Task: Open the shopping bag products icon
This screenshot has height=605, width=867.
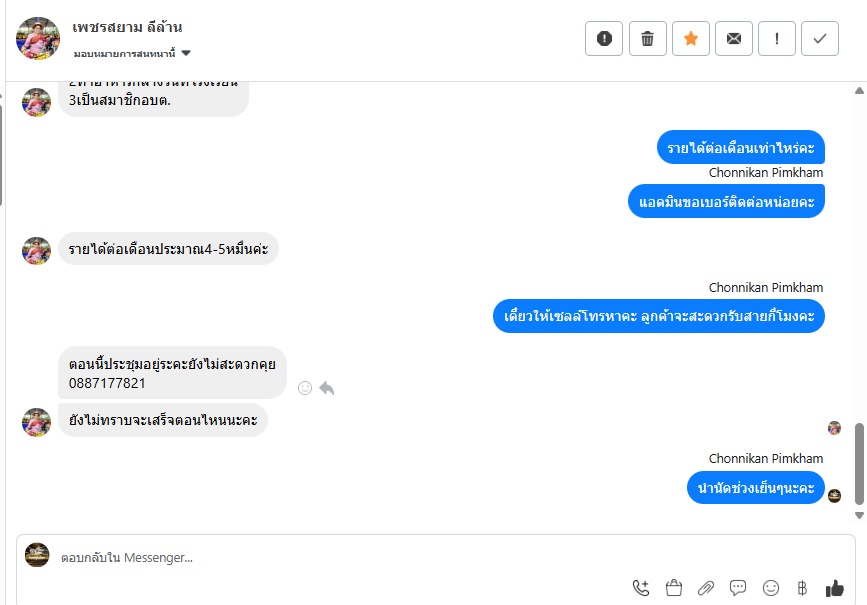Action: (x=673, y=587)
